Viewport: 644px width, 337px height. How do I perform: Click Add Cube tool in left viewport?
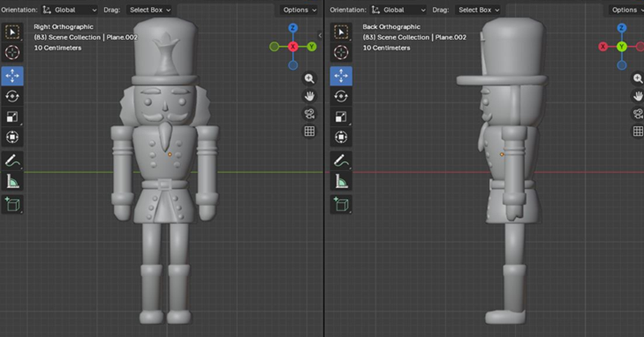[x=13, y=204]
